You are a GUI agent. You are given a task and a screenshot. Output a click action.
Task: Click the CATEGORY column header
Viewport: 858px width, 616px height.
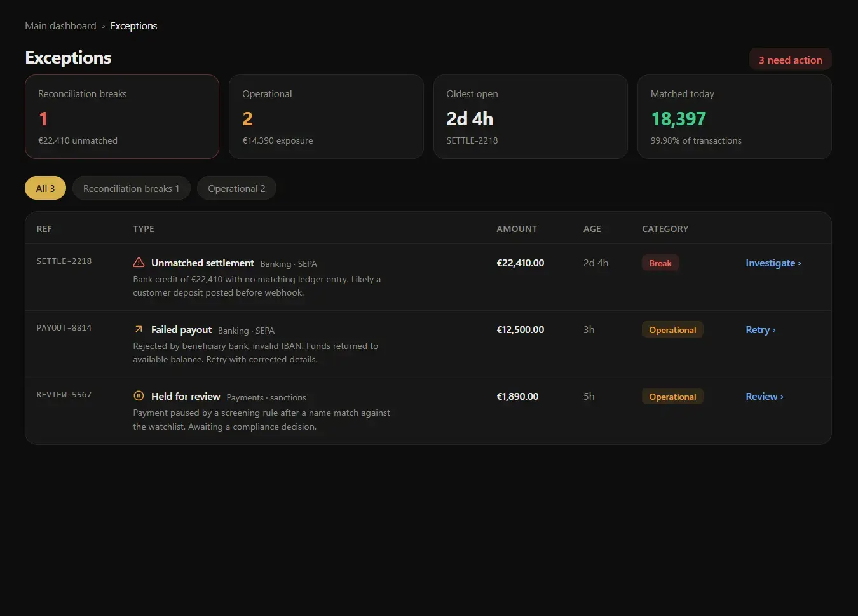(x=665, y=229)
